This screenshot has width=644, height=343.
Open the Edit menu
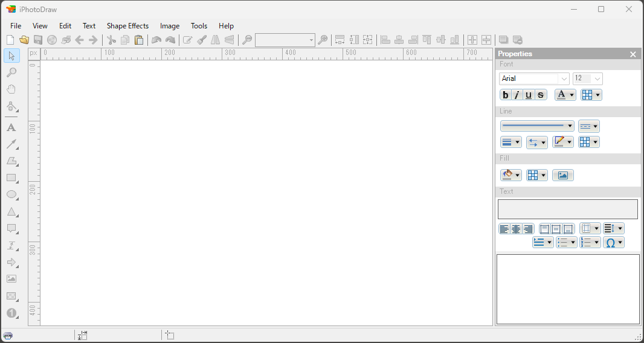click(65, 26)
